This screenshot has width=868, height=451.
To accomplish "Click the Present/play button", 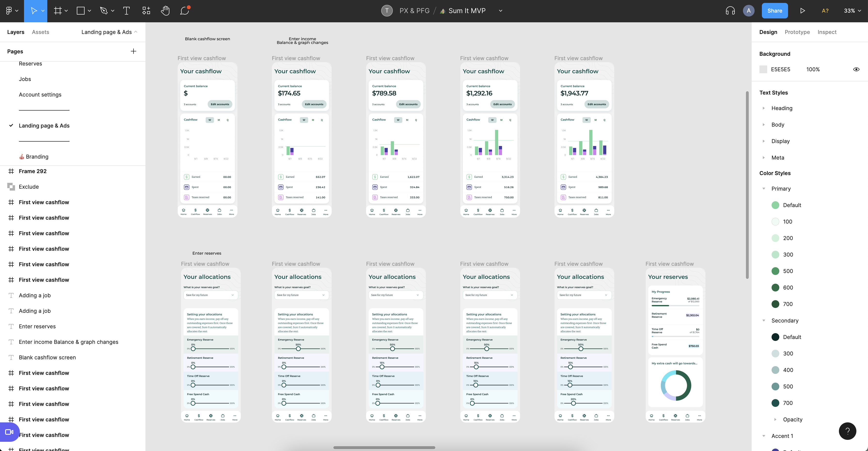I will [x=802, y=10].
